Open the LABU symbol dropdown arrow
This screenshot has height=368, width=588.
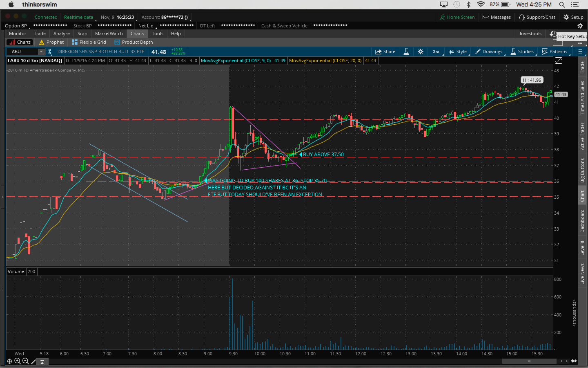pyautogui.click(x=41, y=52)
